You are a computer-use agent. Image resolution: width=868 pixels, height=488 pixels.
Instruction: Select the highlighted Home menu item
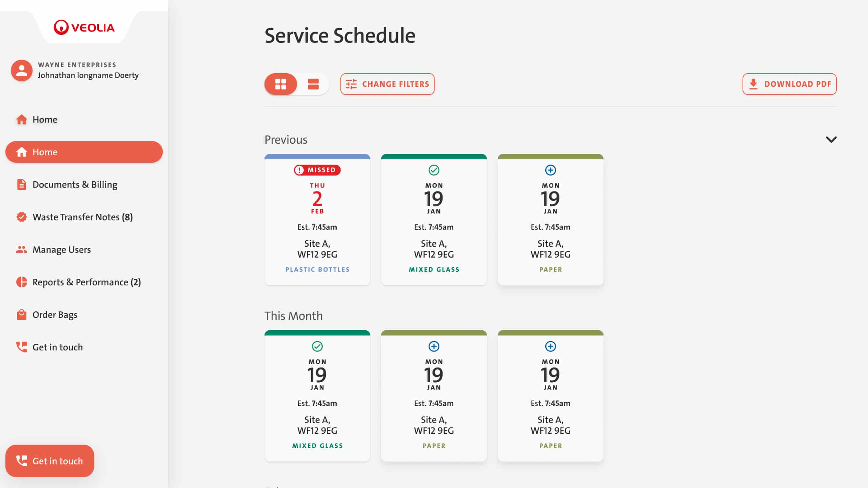[x=84, y=152]
